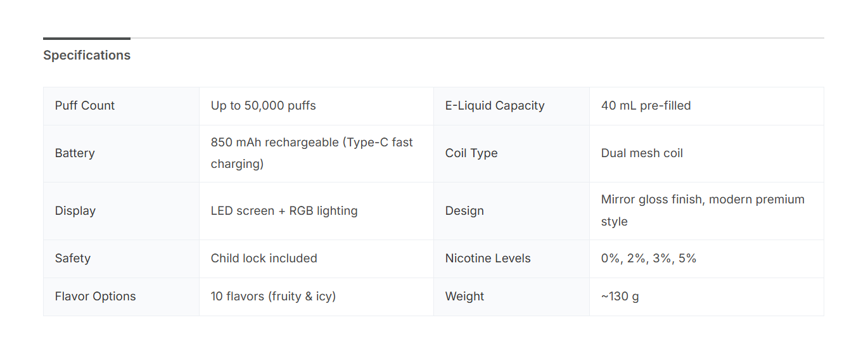868x339 pixels.
Task: Click the Specifications tab heading
Action: (87, 55)
